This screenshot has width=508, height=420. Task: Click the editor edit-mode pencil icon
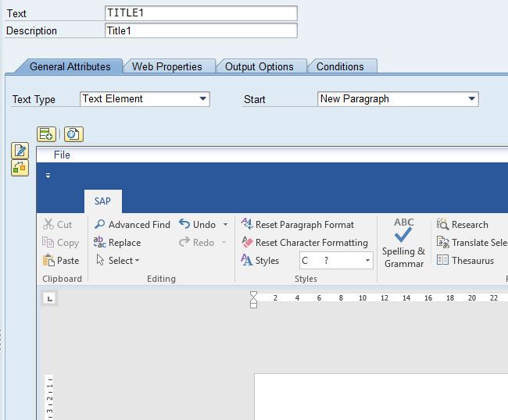click(20, 151)
